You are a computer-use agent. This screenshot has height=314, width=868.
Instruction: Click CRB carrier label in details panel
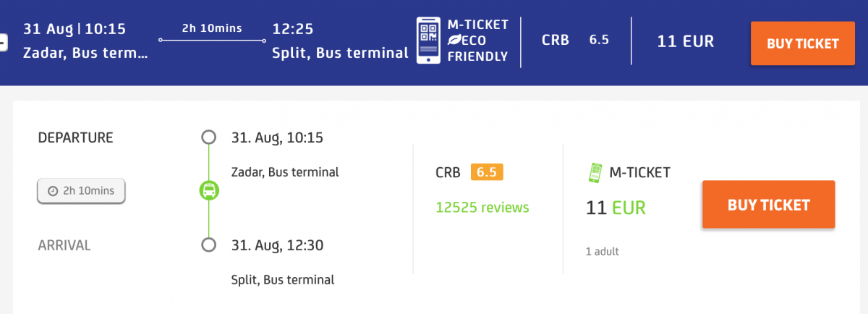pyautogui.click(x=448, y=173)
